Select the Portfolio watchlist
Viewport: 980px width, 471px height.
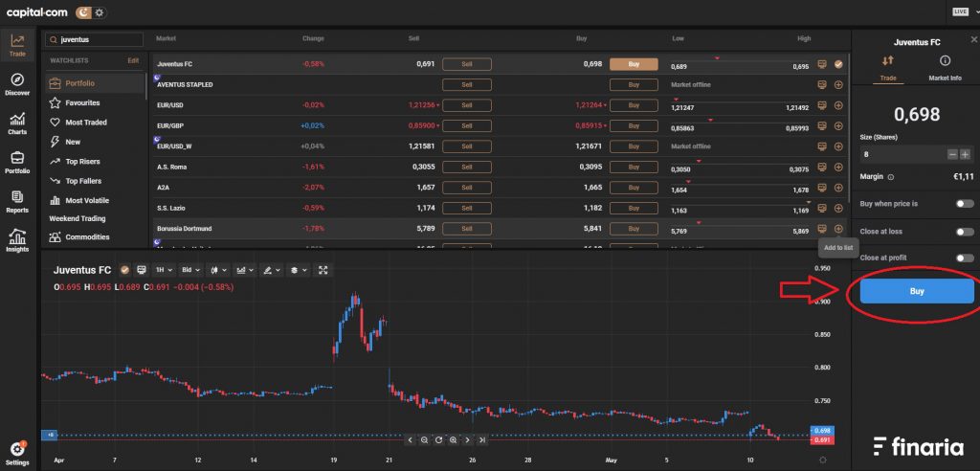tap(95, 83)
